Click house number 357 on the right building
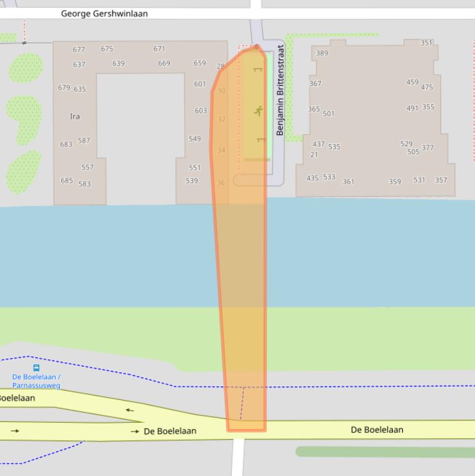The height and width of the screenshot is (476, 475). coord(440,180)
